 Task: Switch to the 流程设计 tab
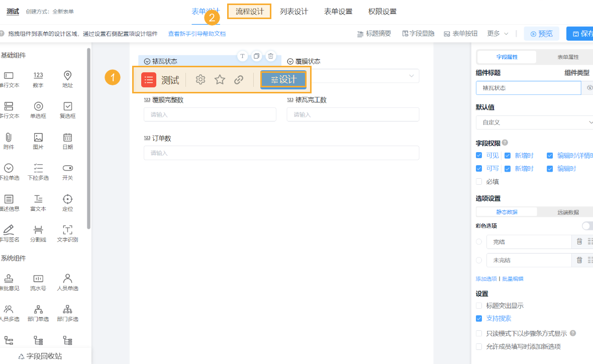249,11
